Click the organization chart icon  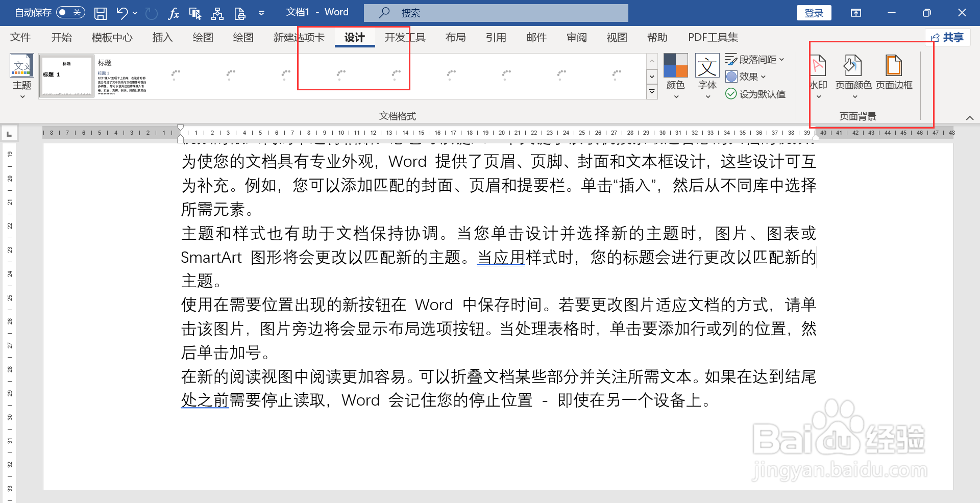217,13
